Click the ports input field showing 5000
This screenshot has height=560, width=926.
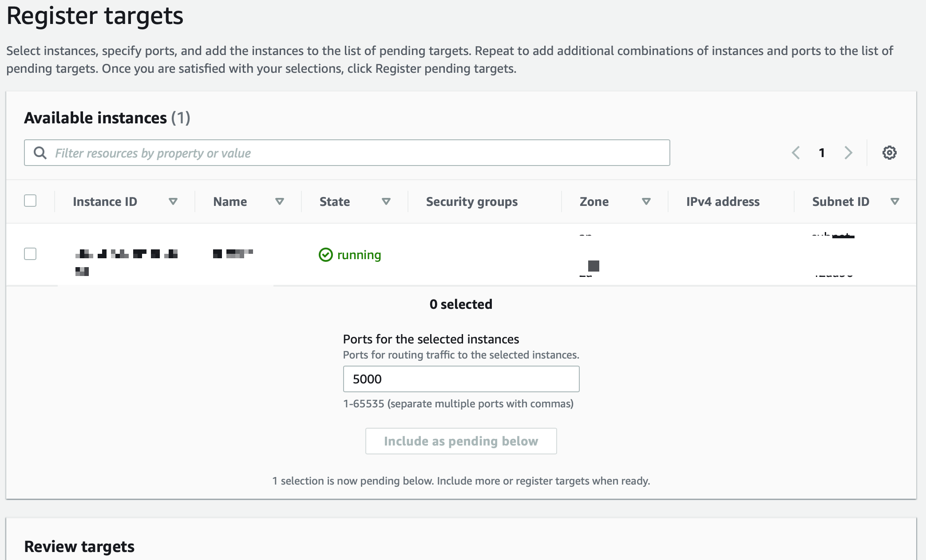[x=461, y=379]
